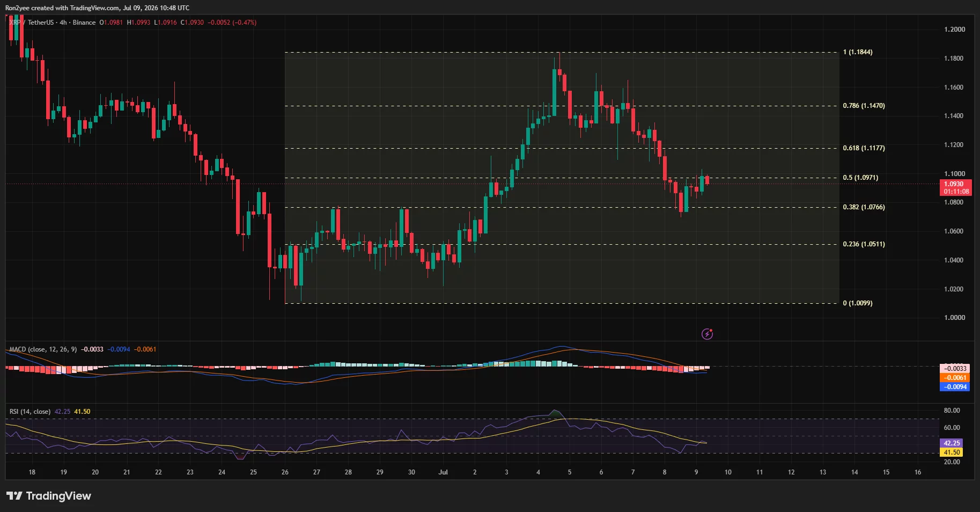The image size is (980, 512).
Task: Click date 26 on the time axis
Action: pyautogui.click(x=285, y=472)
